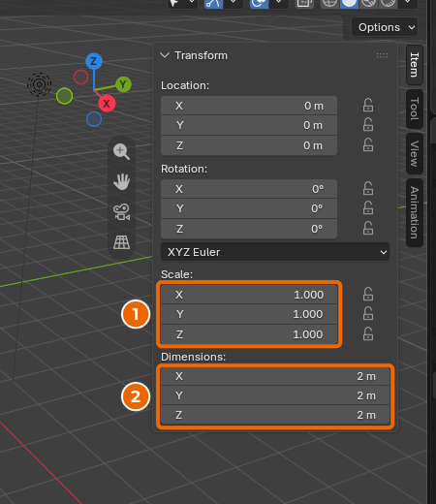This screenshot has width=436, height=504.
Task: Select wireframe viewport shading icon
Action: click(329, 3)
